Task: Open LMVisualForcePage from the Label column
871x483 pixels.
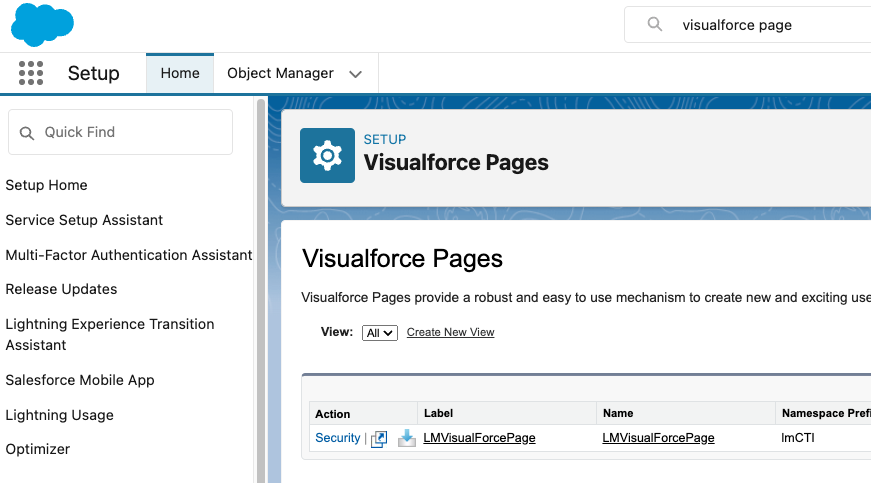Action: click(x=479, y=438)
